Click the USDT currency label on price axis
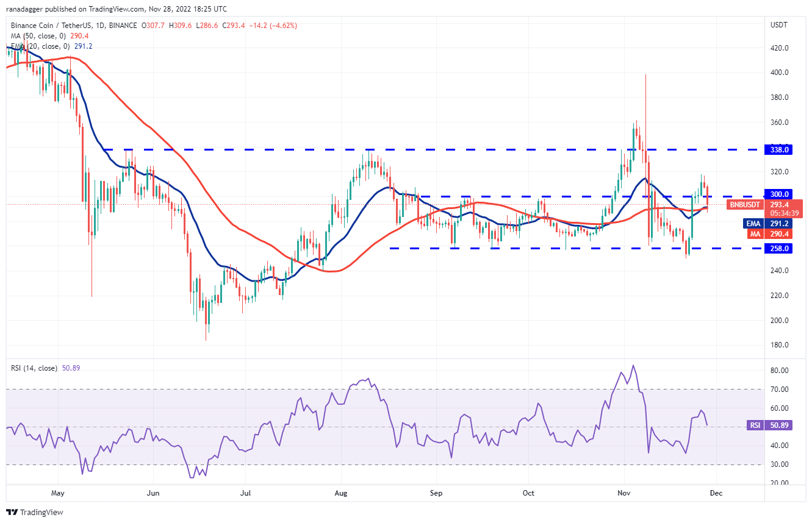812x523 pixels. [x=780, y=25]
